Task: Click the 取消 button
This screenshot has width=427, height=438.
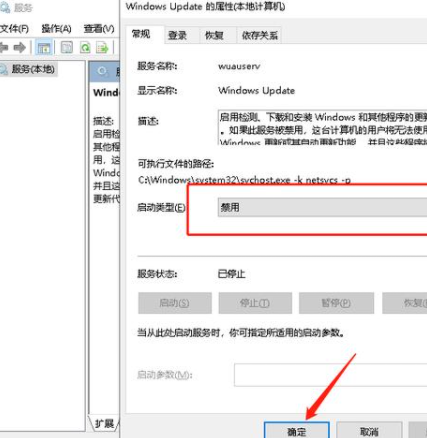Action: pyautogui.click(x=369, y=431)
